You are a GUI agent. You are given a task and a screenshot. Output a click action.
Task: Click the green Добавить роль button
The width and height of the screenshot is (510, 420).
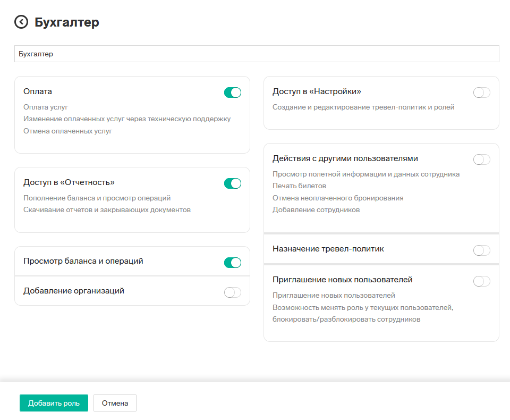(x=54, y=403)
